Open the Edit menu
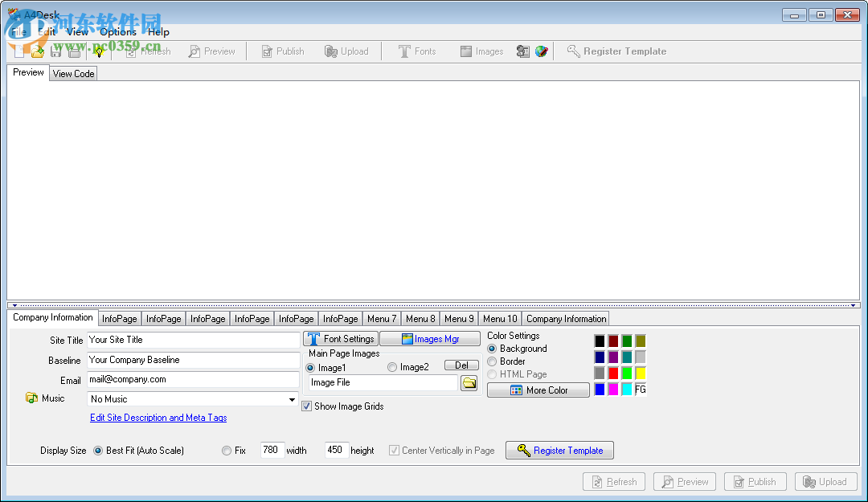 (47, 32)
